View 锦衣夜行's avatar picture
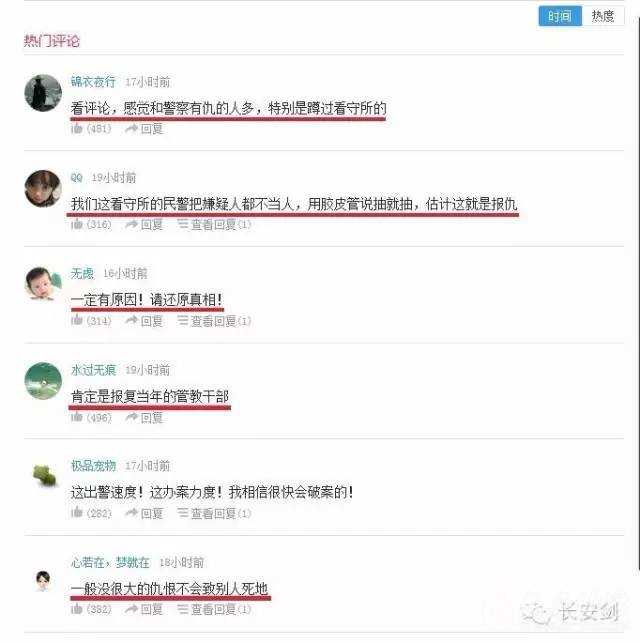This screenshot has height=643, width=640. click(x=43, y=93)
